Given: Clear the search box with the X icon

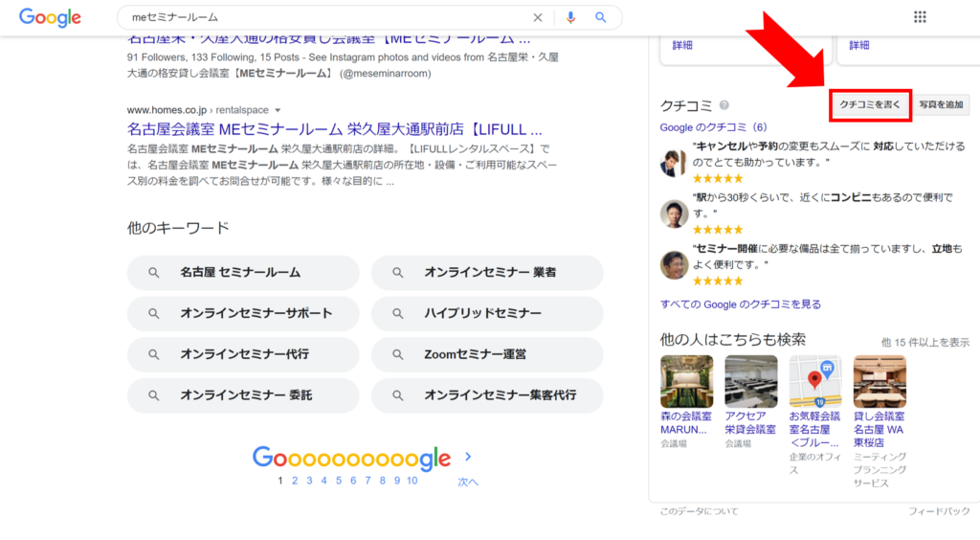Looking at the screenshot, I should coord(538,17).
